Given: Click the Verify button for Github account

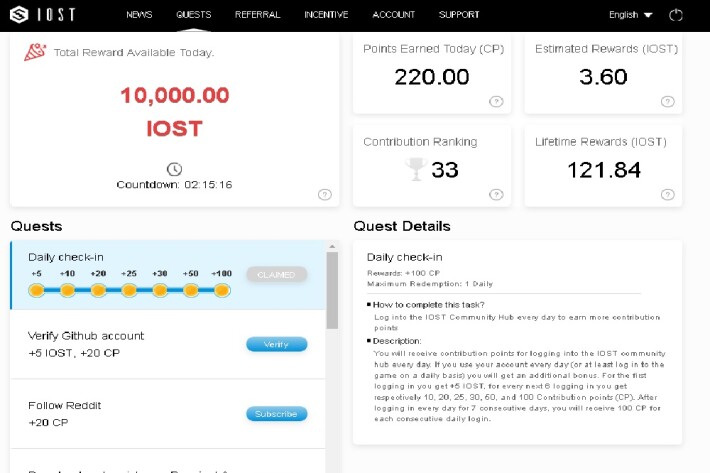Looking at the screenshot, I should tap(277, 344).
